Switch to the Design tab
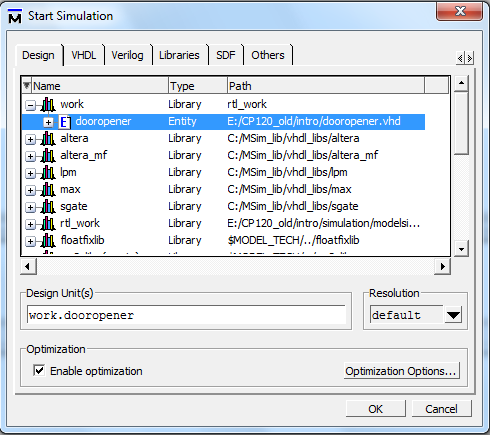Screen dimensions: 490x435 coord(38,55)
